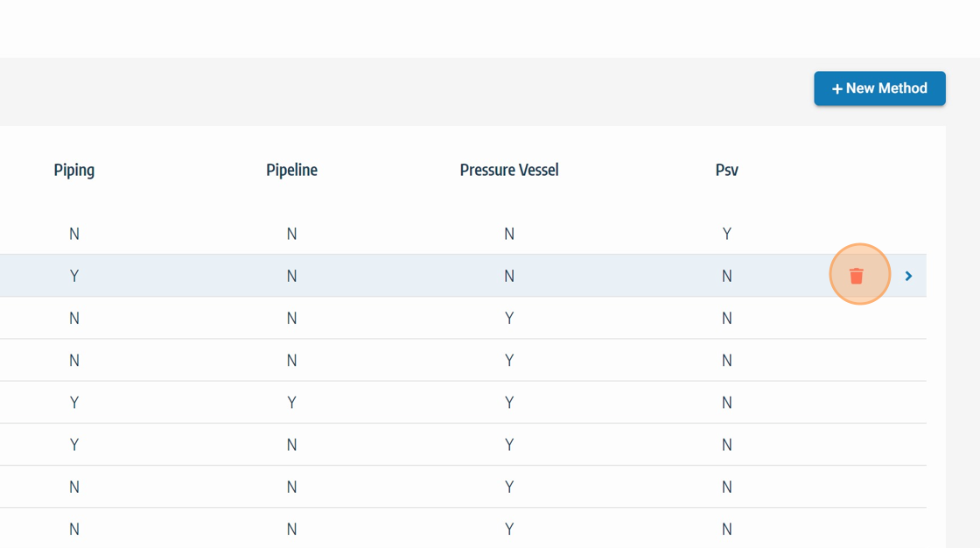Click Pressure Vessel Y directly below highlighted row
This screenshot has height=548, width=980.
(x=509, y=318)
